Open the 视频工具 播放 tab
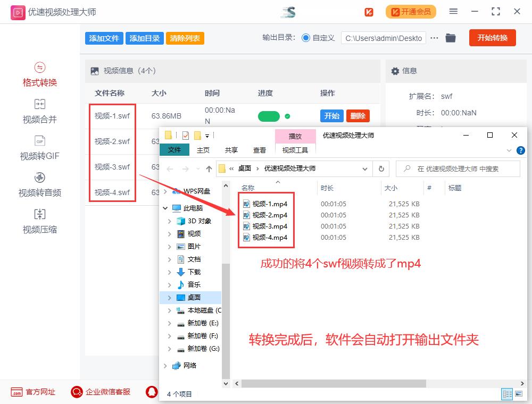Viewport: 532px width, 404px height. pyautogui.click(x=296, y=136)
